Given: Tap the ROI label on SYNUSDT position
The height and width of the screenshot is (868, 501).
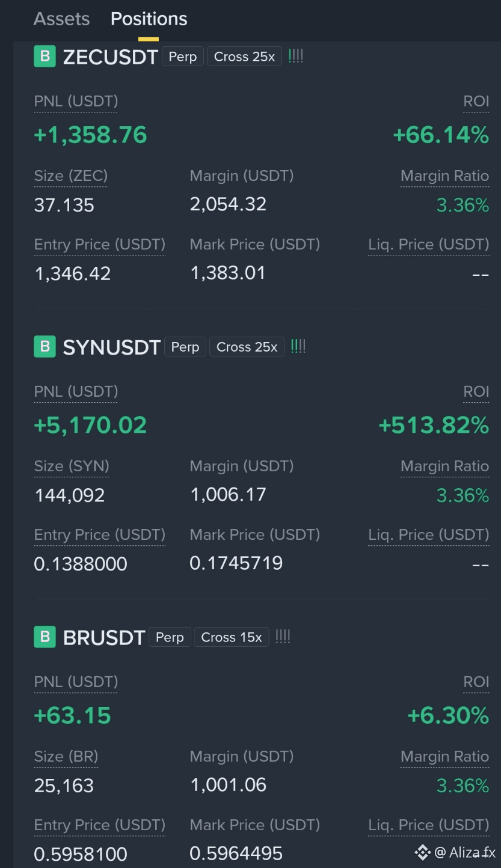Looking at the screenshot, I should (x=476, y=392).
